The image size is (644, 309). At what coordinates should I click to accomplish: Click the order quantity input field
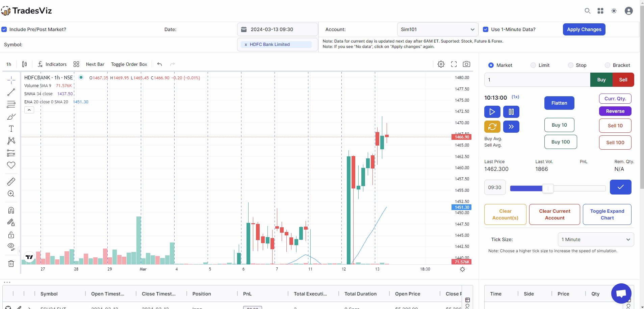point(537,80)
